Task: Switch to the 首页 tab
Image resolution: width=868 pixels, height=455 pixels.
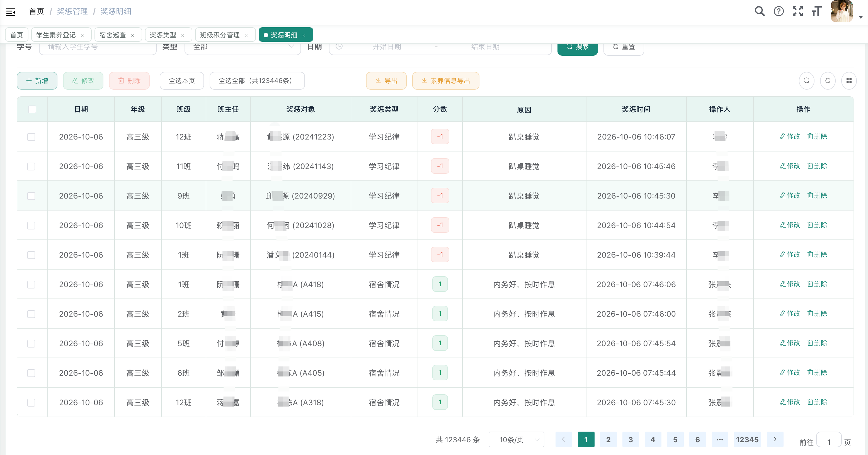Action: point(16,35)
